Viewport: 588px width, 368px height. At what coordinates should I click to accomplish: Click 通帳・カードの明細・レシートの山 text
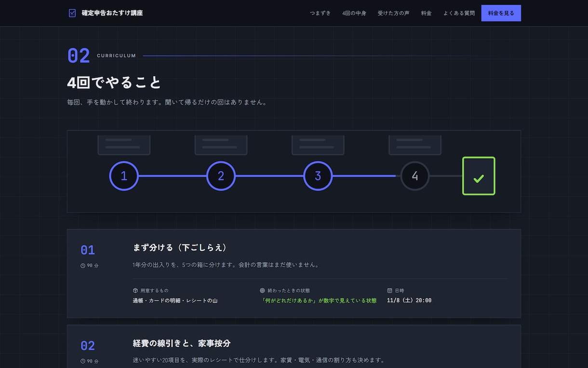[x=175, y=300]
